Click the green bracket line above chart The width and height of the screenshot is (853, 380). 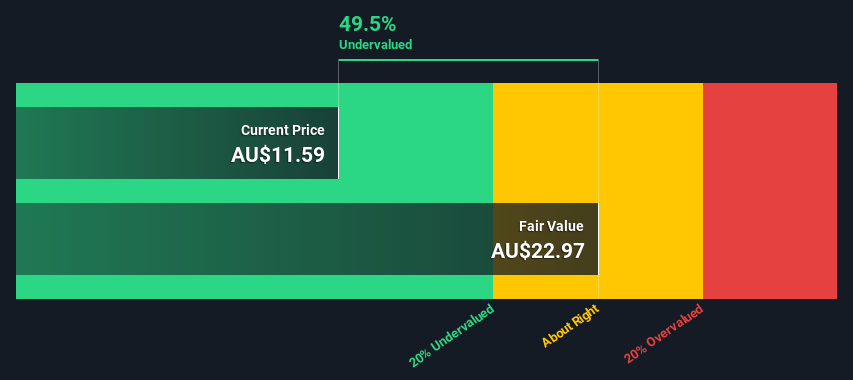point(468,60)
